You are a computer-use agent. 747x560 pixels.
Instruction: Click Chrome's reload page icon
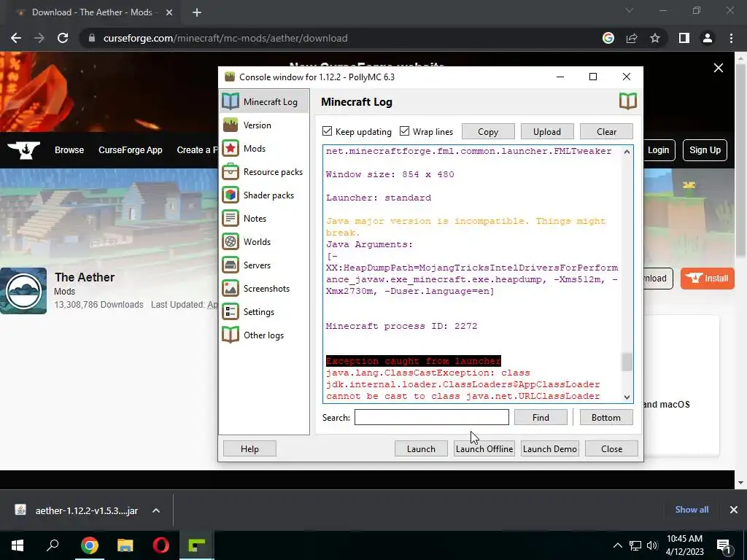63,38
